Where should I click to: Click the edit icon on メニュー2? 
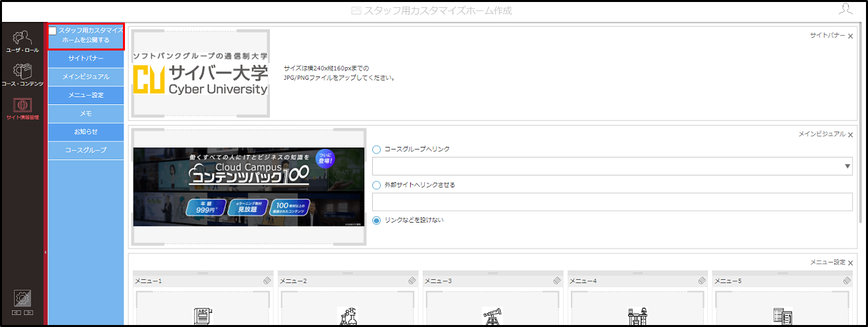coord(412,281)
